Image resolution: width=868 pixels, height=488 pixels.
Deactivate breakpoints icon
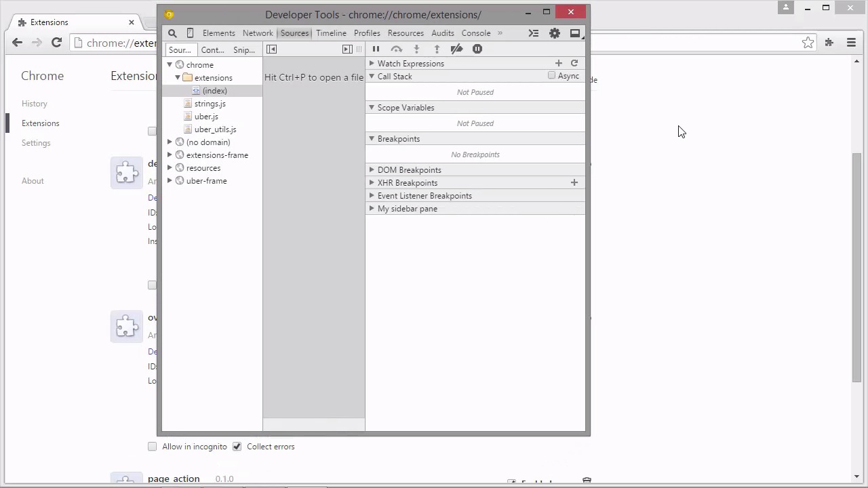coord(456,49)
